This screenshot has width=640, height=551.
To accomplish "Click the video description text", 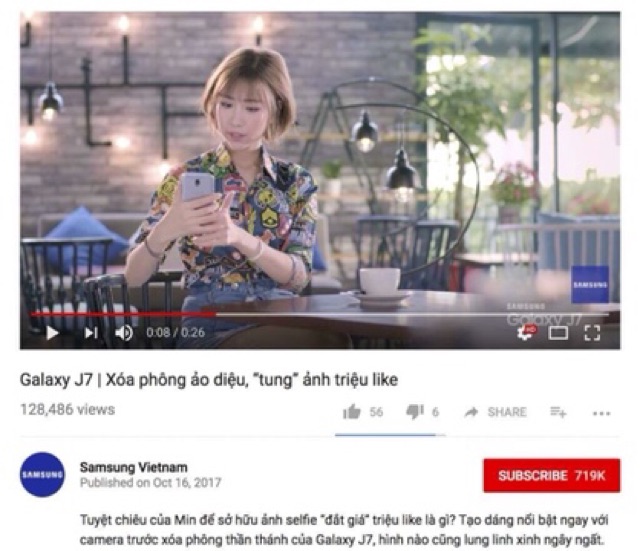I will click(344, 530).
